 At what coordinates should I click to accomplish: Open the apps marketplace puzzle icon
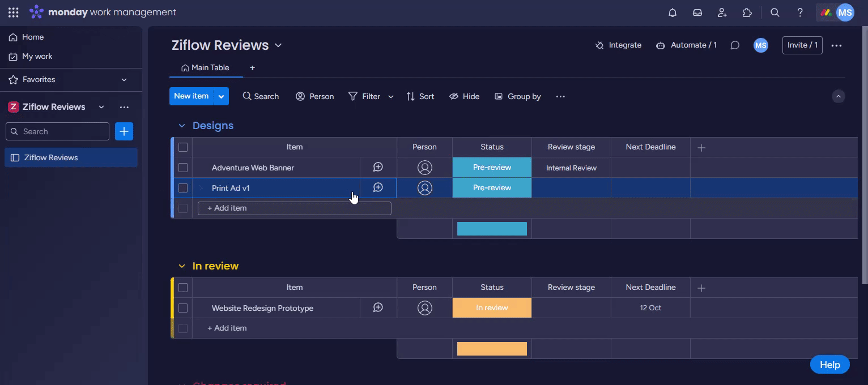(747, 12)
